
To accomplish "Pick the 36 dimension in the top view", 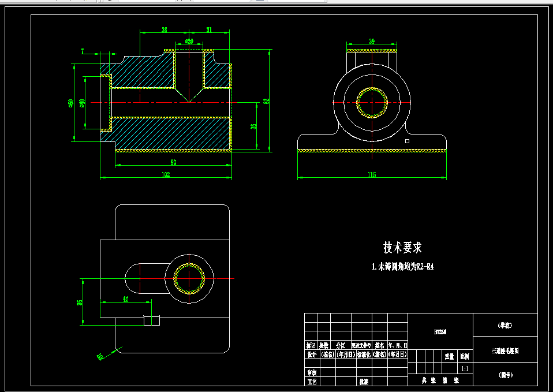I will 80,303.
